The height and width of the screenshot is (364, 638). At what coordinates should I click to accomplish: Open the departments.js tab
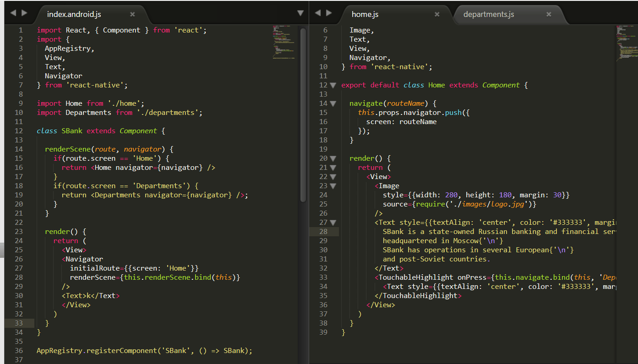[x=489, y=14]
